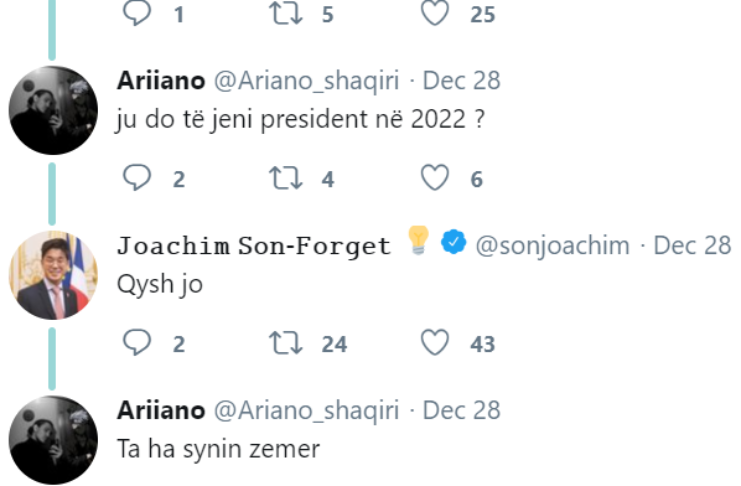
Task: Open the @Ariano_shaqiri handle on the 2022 tweet
Action: [x=306, y=80]
